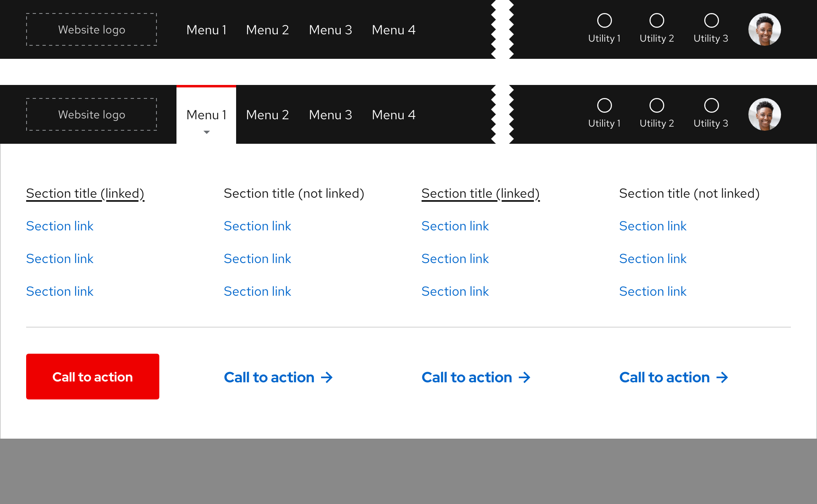Click the first Section link under the linked title
817x504 pixels.
60,226
